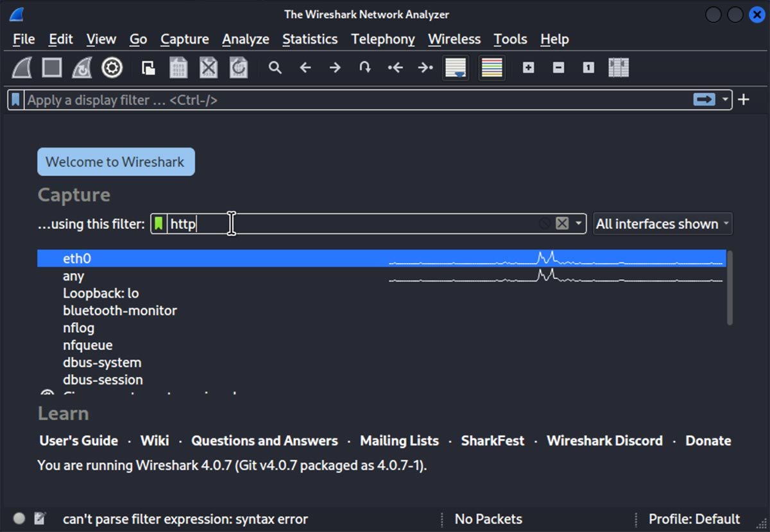Open the Telephony menu
Image resolution: width=770 pixels, height=532 pixels.
382,39
